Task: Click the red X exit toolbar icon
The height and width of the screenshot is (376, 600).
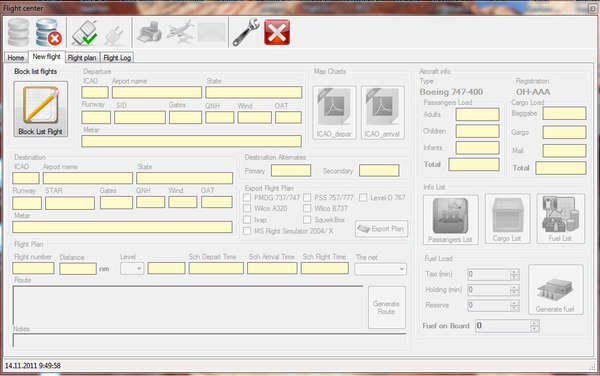Action: click(x=277, y=33)
